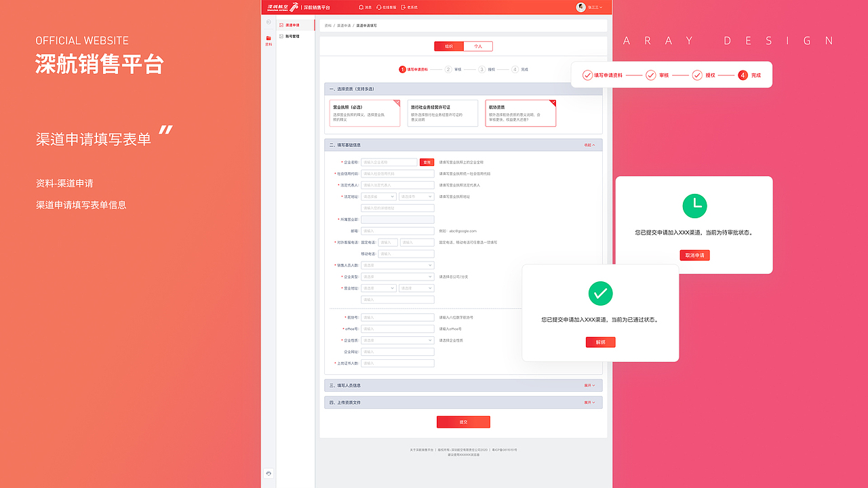Open 企业性质 dropdown
This screenshot has width=868, height=488.
pyautogui.click(x=397, y=340)
